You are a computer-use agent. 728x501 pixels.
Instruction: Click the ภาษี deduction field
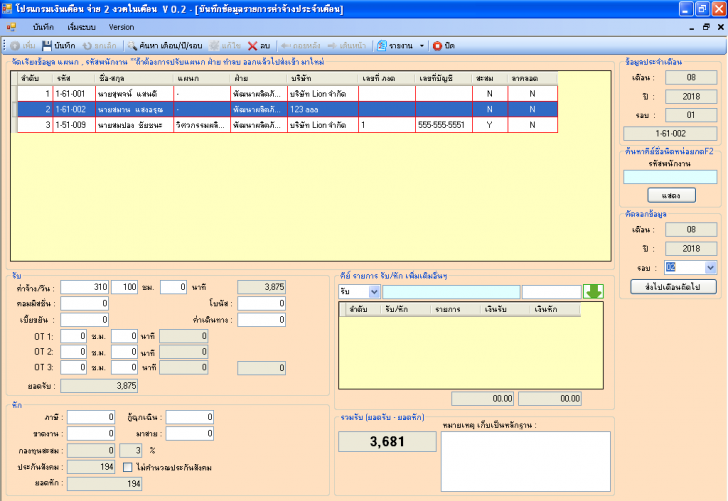coord(91,417)
